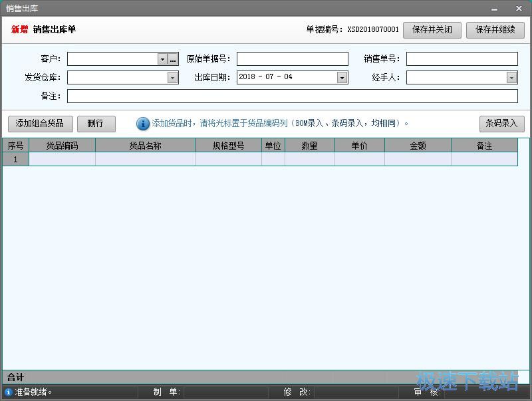
Task: Click 添加组合货品 button
Action: tap(40, 124)
